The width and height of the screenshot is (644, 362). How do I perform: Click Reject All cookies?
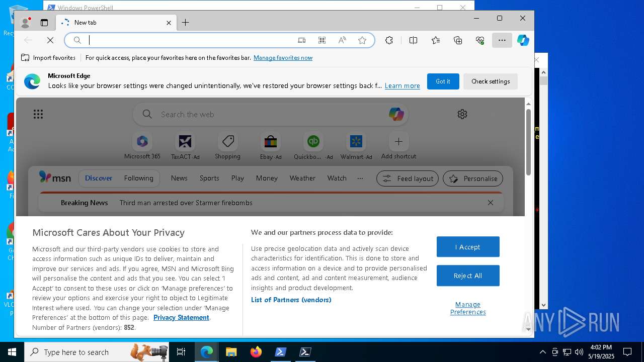468,276
